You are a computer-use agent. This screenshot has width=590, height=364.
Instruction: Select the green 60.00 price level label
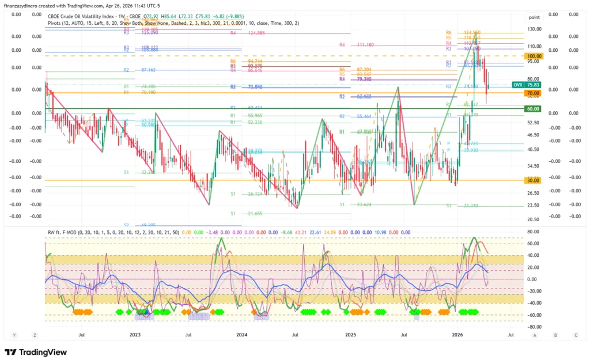(x=532, y=108)
